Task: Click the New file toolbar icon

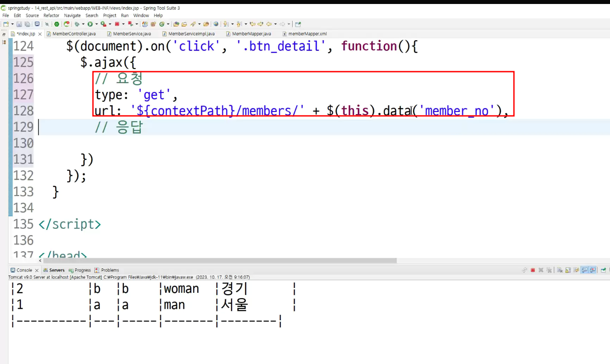Action: (6, 24)
